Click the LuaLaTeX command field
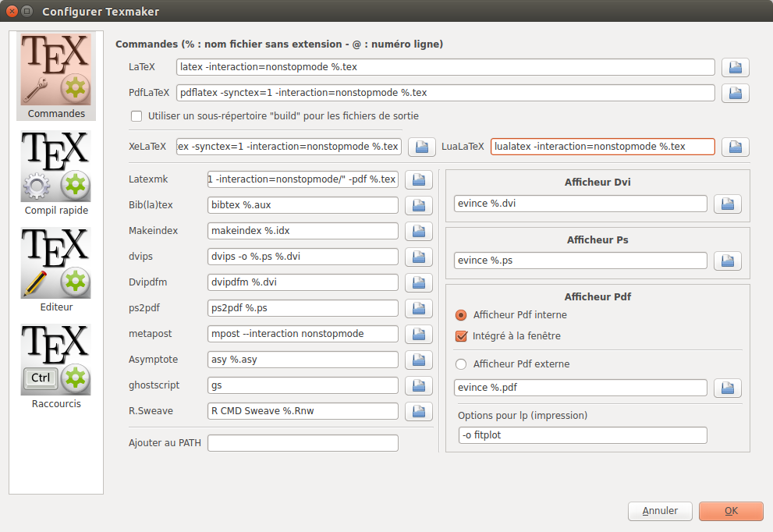This screenshot has width=773, height=532. point(602,147)
